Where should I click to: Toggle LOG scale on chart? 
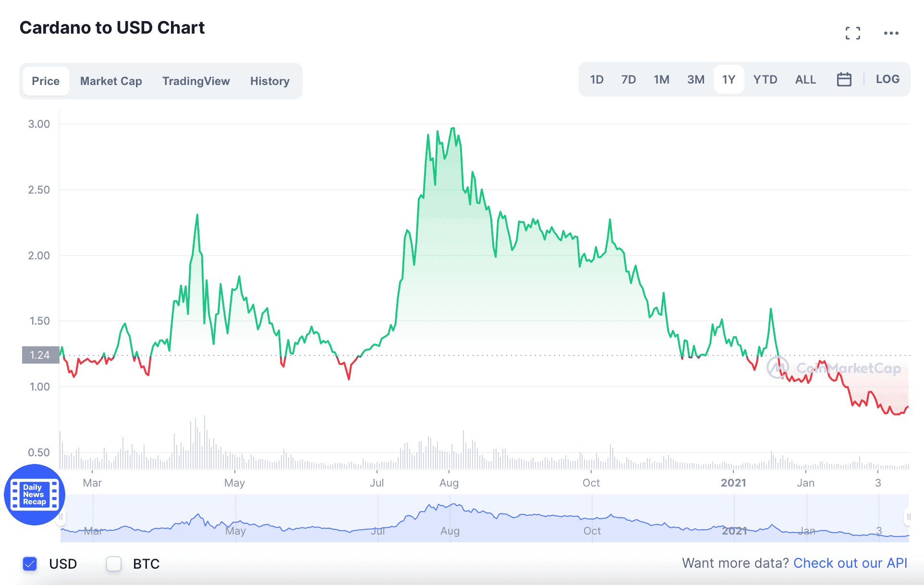pos(888,79)
